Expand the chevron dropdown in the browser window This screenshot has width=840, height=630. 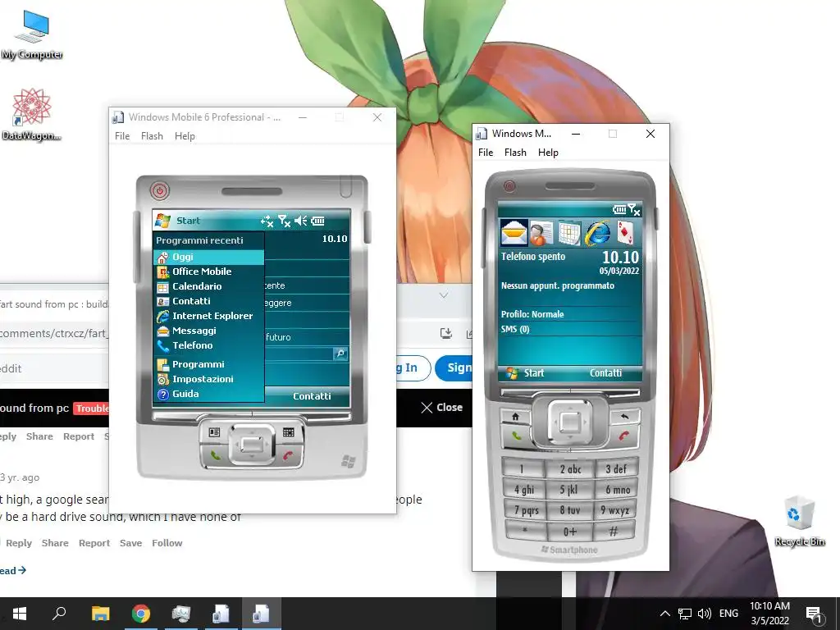click(444, 295)
